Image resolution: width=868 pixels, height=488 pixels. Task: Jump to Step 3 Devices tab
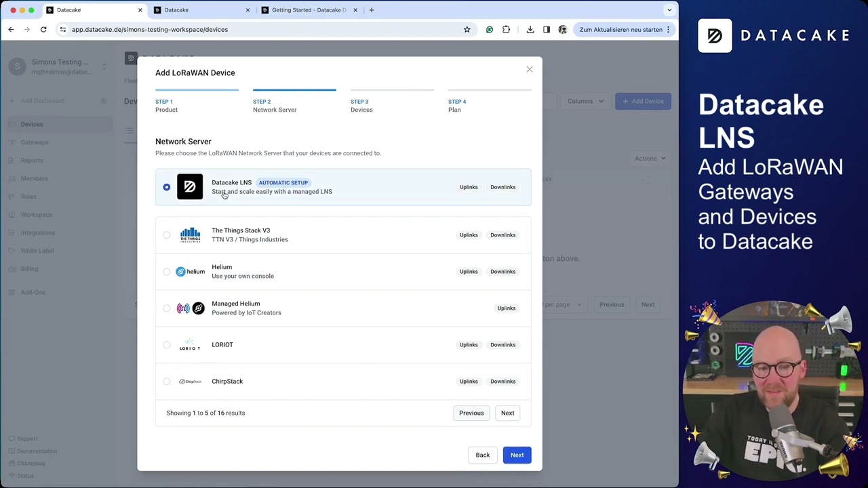pos(392,102)
